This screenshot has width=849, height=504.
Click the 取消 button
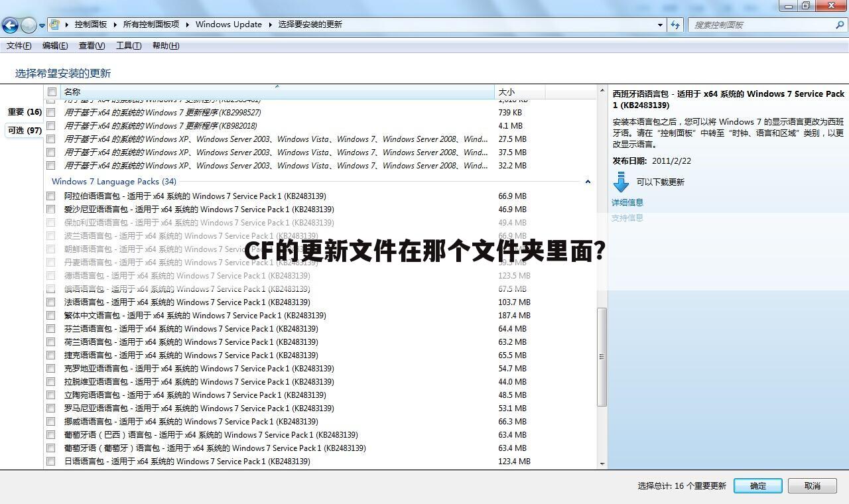tap(813, 486)
